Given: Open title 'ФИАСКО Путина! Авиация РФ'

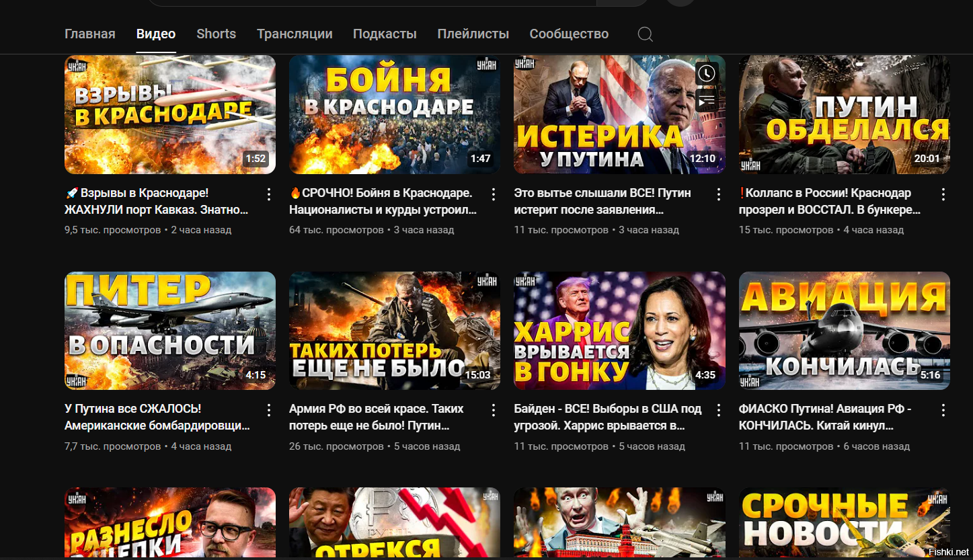Looking at the screenshot, I should click(825, 417).
